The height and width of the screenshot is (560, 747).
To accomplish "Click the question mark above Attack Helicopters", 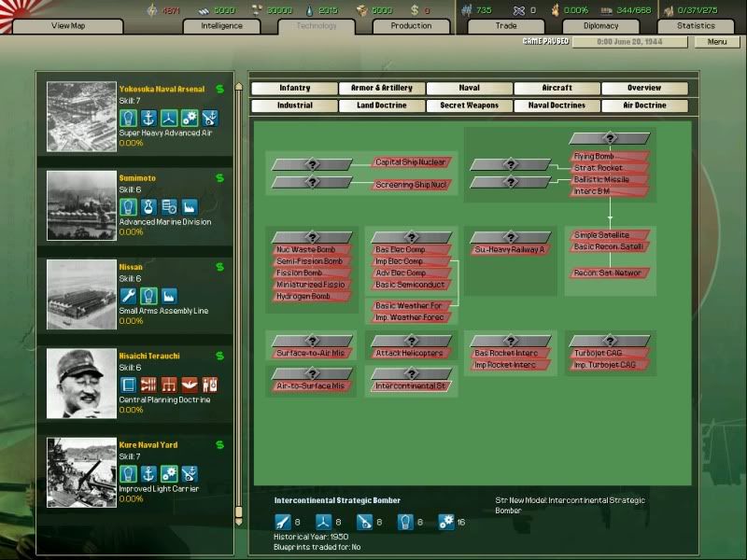I will pos(411,341).
